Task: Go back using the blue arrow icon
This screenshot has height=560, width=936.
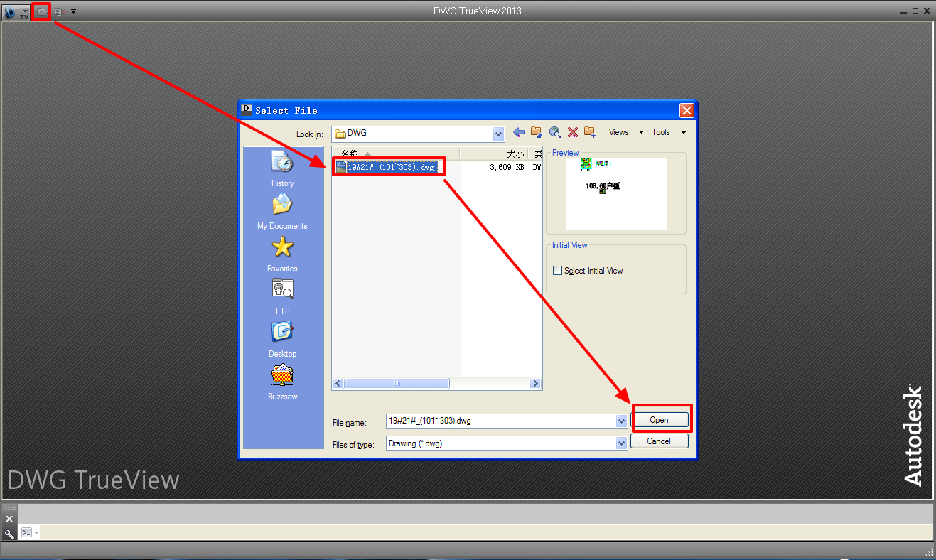Action: click(519, 132)
